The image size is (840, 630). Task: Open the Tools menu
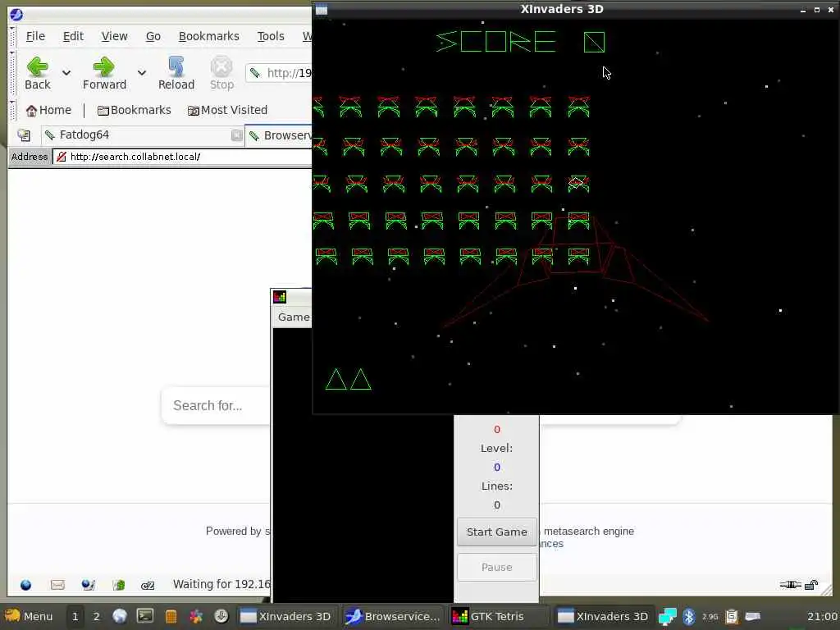point(271,36)
